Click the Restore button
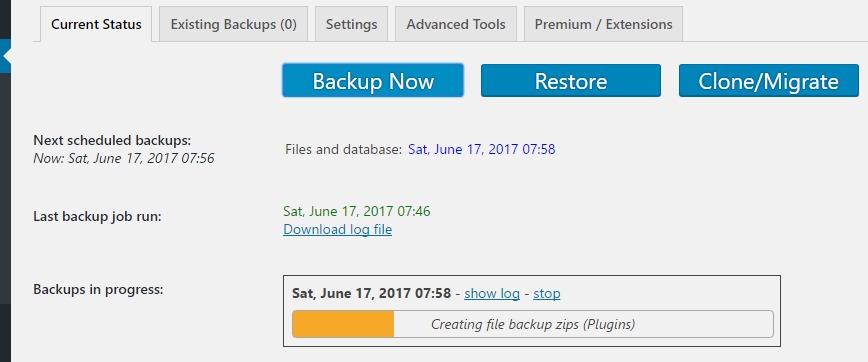Viewport: 868px width, 362px height. 571,81
